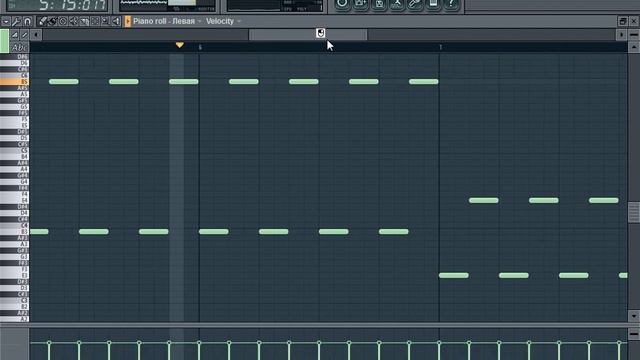Viewport: 640px width, 360px height.
Task: Click the orange arrow beside Piano roll title
Action: (128, 21)
